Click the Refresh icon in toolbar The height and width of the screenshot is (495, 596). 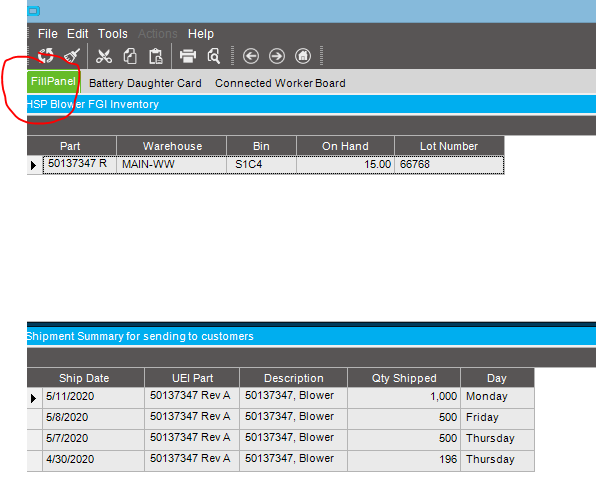click(x=46, y=56)
